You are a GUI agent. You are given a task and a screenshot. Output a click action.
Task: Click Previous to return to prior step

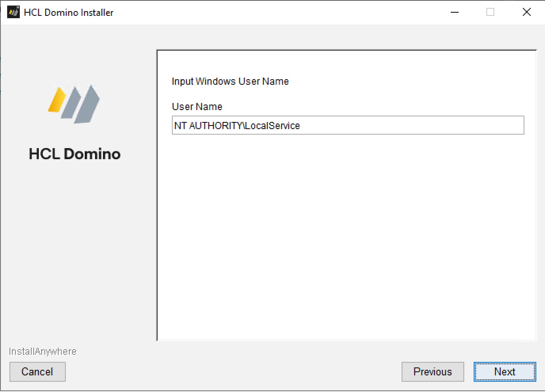pyautogui.click(x=433, y=371)
